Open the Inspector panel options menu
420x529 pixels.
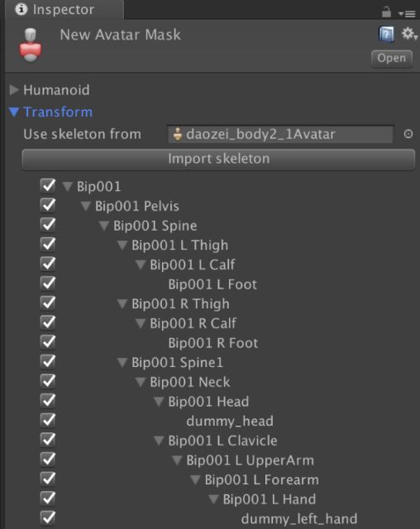coord(407,13)
